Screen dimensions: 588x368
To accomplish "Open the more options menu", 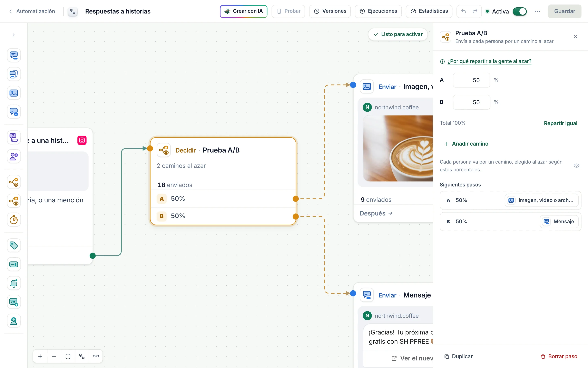I will click(537, 11).
